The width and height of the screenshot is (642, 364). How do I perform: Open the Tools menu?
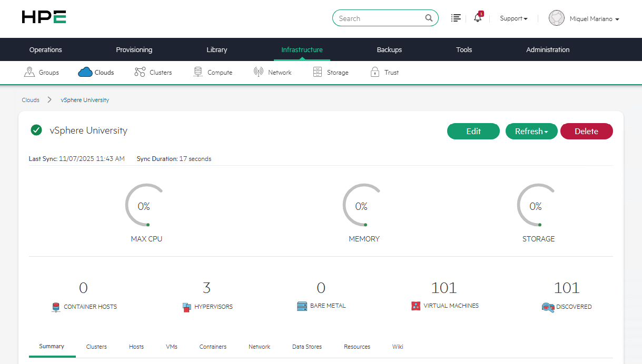coord(464,49)
